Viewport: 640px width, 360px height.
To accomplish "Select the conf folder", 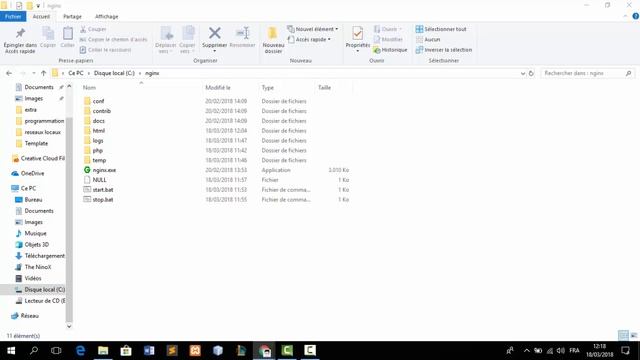I will point(98,101).
